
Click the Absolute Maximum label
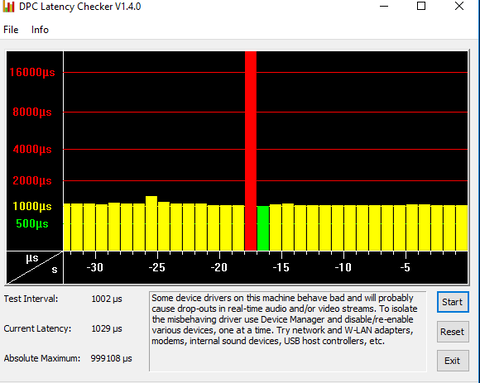point(42,359)
